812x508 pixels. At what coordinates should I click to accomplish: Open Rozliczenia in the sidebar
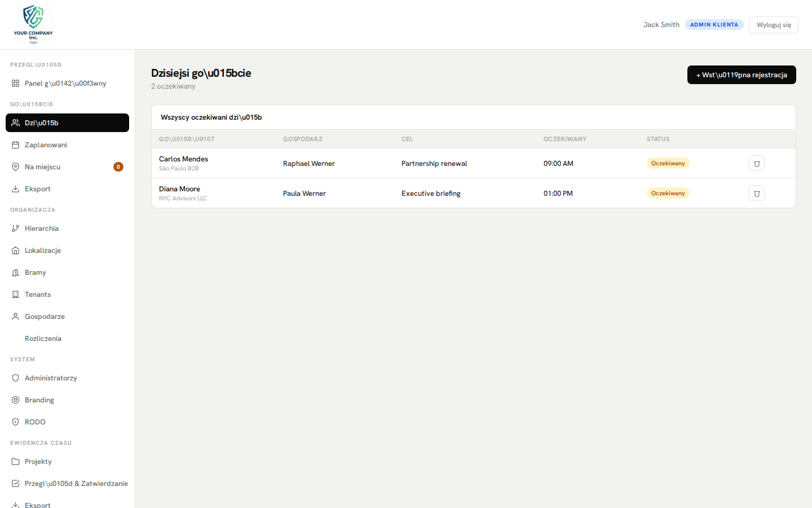[43, 338]
